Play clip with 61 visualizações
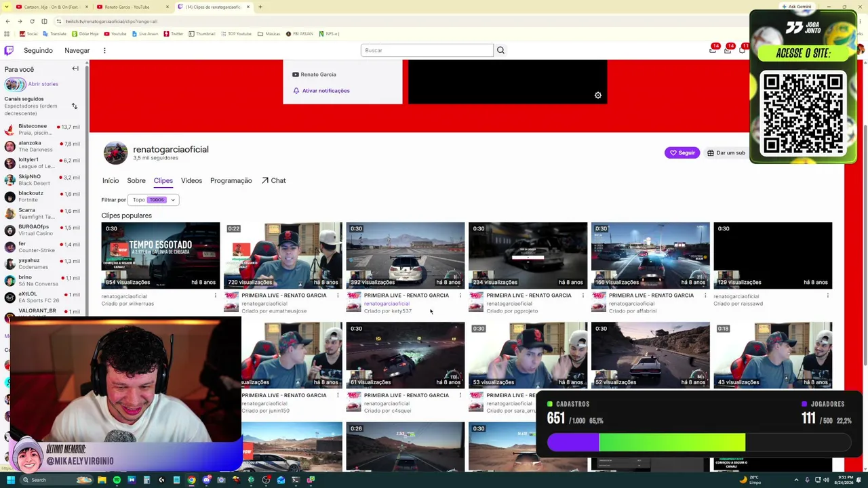 pyautogui.click(x=406, y=355)
